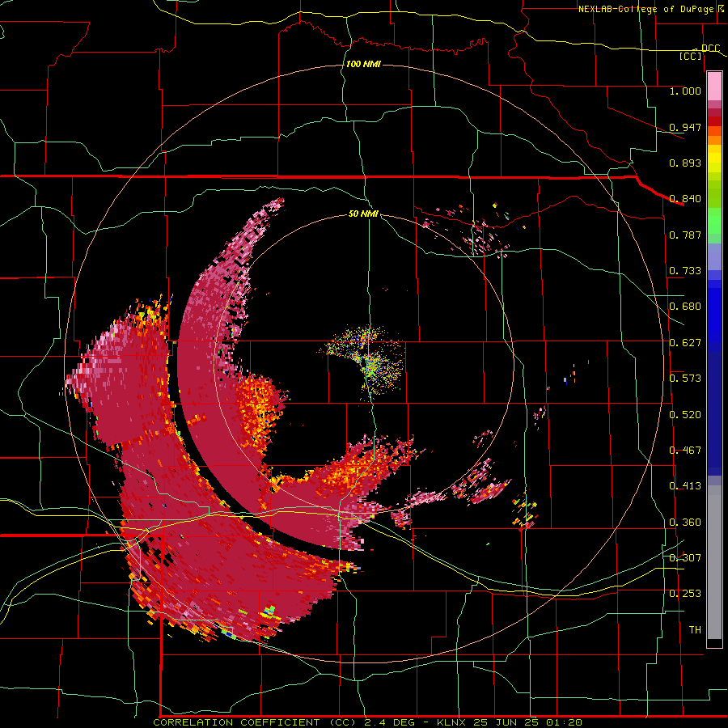The height and width of the screenshot is (728, 728).
Task: Click the 0.680 scale value
Action: pos(685,307)
